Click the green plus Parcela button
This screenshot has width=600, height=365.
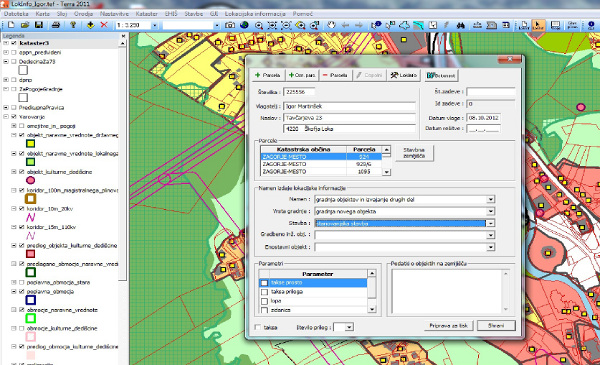point(267,75)
